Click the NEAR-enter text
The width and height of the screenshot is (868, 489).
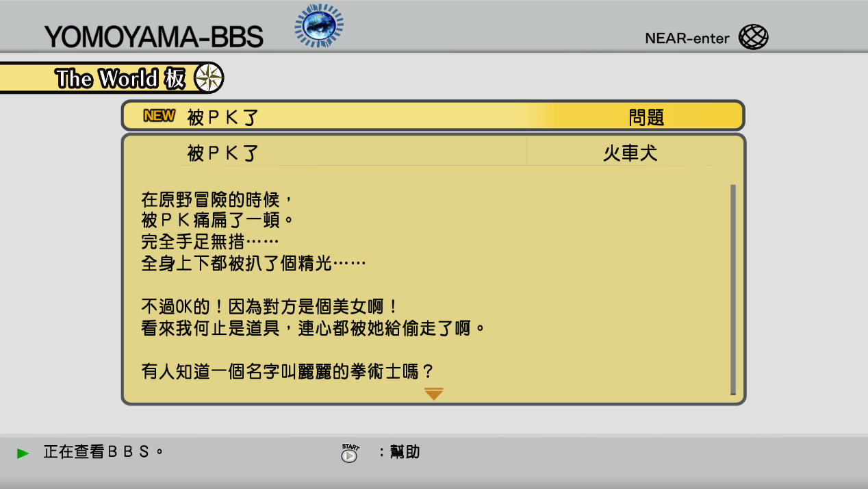(687, 38)
